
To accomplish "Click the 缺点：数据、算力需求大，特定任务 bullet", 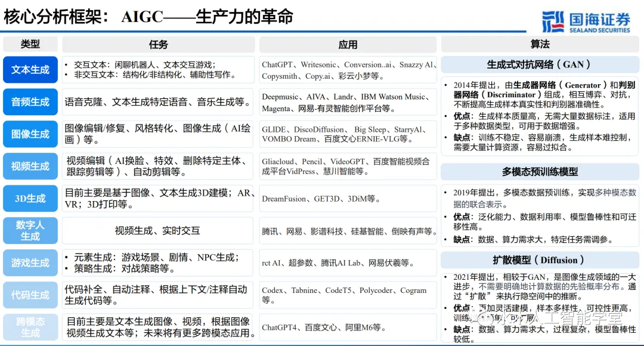I will tap(530, 239).
